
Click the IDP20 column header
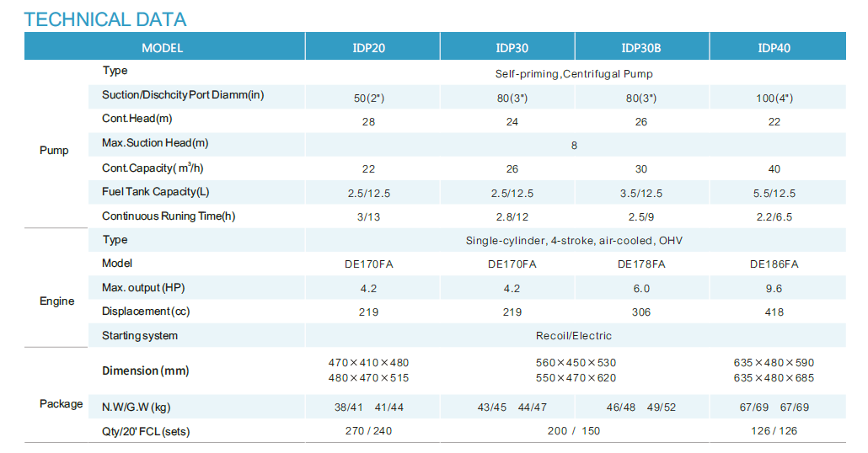point(369,48)
